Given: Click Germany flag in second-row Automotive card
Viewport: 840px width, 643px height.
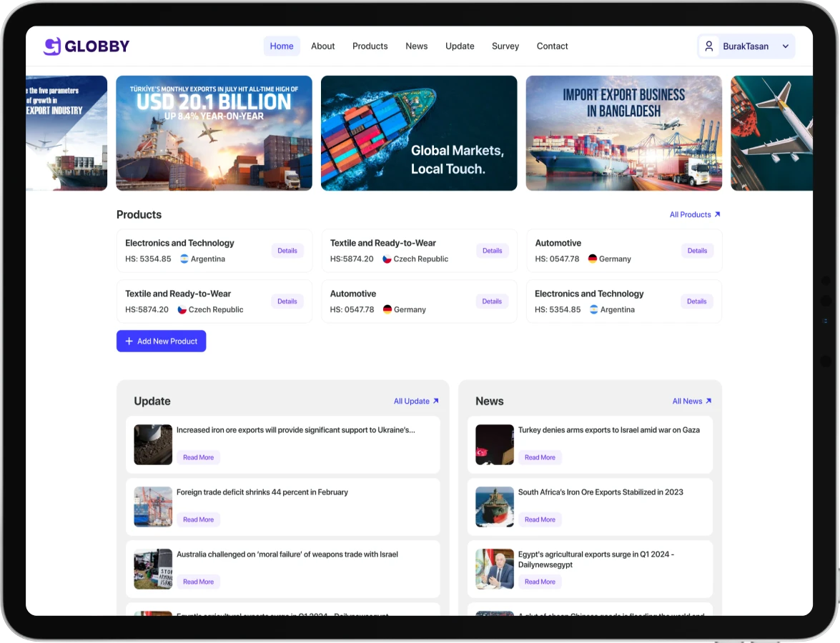Looking at the screenshot, I should [387, 309].
